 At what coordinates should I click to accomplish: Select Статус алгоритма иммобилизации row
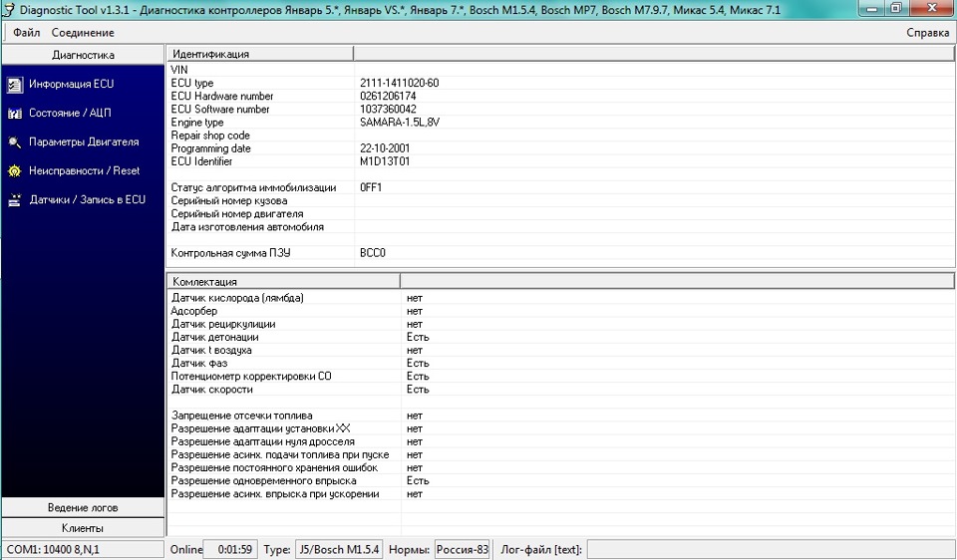(560, 188)
